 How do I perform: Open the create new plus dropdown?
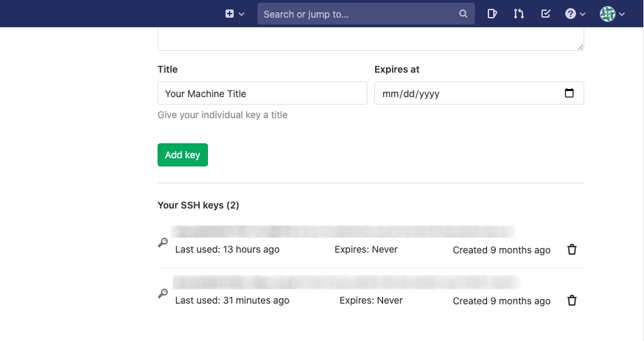click(x=234, y=14)
